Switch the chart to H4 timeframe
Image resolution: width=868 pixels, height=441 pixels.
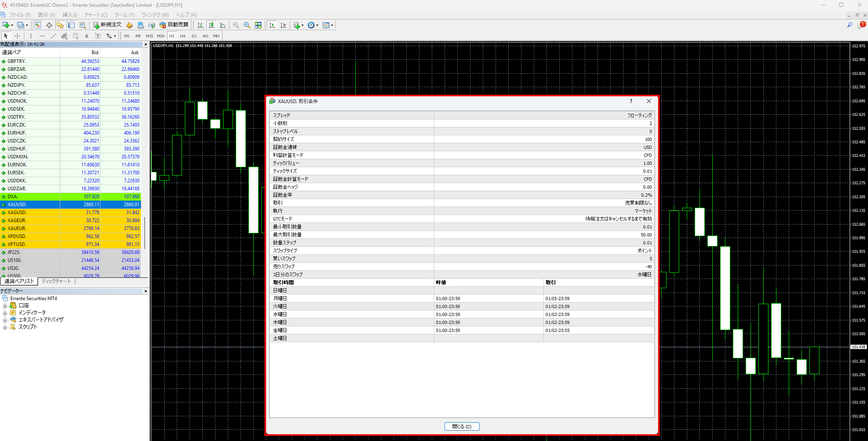pos(183,36)
